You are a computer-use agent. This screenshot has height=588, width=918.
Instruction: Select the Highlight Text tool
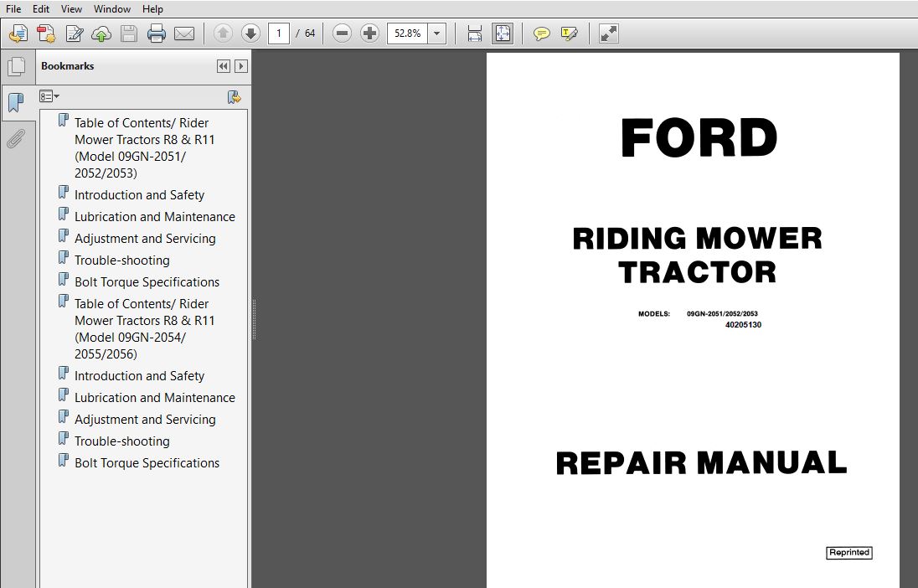click(x=569, y=34)
